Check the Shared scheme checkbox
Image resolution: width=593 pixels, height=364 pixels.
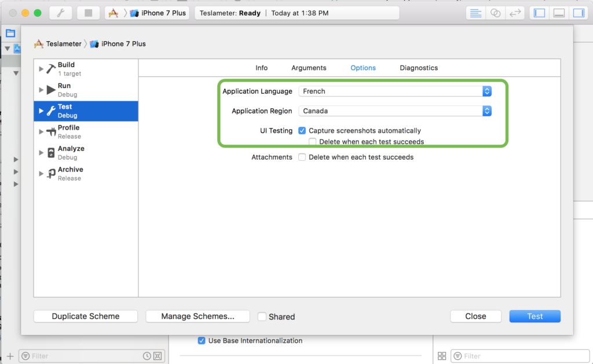262,317
